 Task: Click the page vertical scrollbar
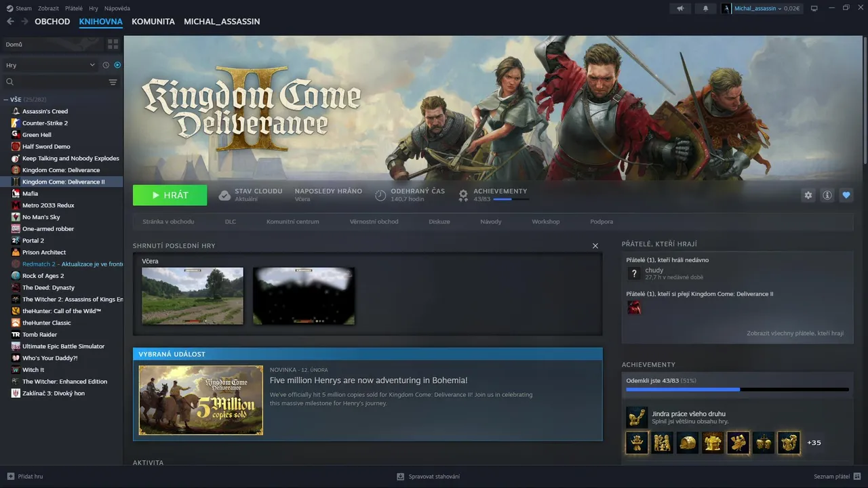pyautogui.click(x=865, y=102)
